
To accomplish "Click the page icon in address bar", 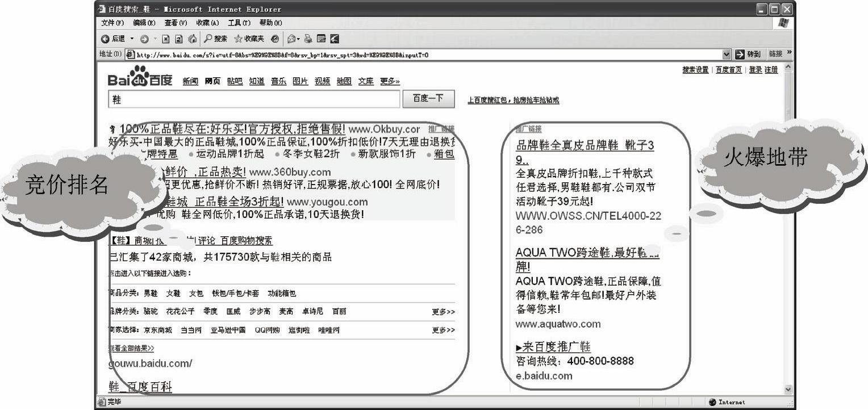I will pos(130,55).
